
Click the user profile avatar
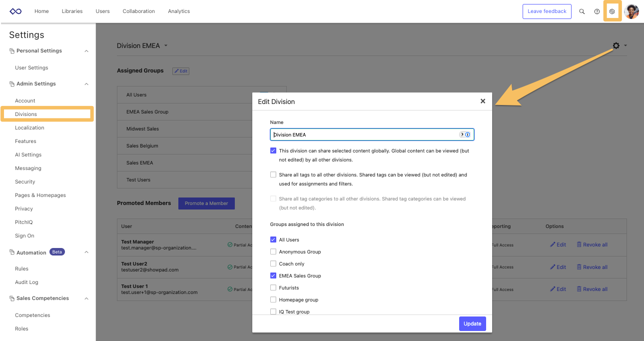[632, 11]
